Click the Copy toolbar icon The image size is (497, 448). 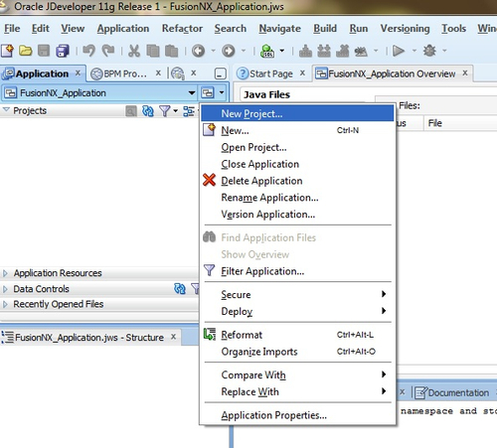point(153,51)
